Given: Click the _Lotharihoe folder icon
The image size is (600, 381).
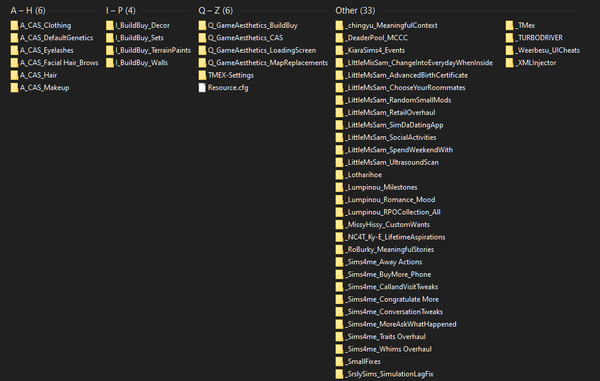Looking at the screenshot, I should tap(339, 175).
